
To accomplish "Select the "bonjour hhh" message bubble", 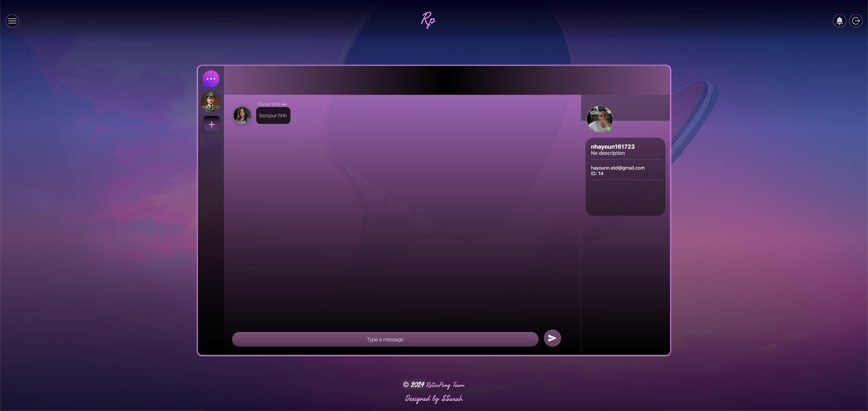I will click(273, 116).
